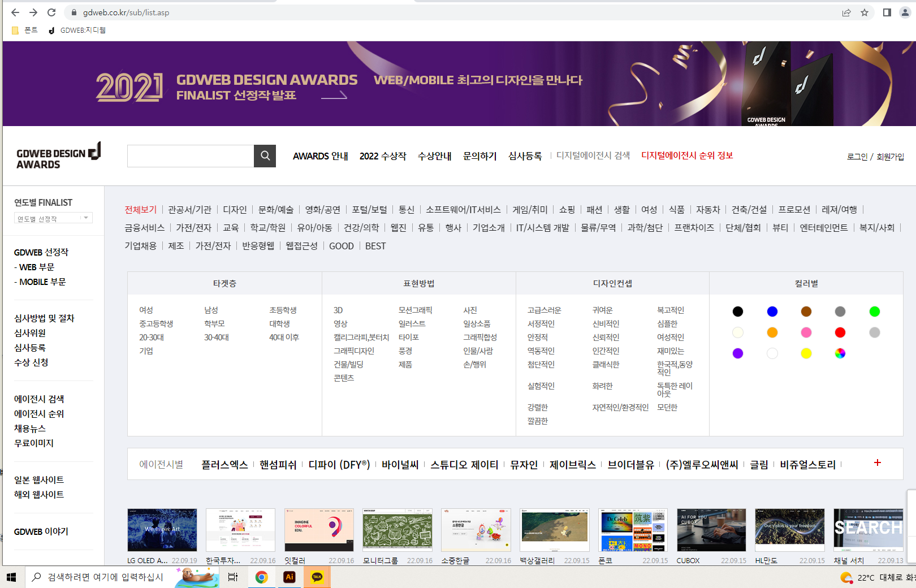Filter by 고급스러운 design concept
The image size is (916, 588).
[x=544, y=310]
